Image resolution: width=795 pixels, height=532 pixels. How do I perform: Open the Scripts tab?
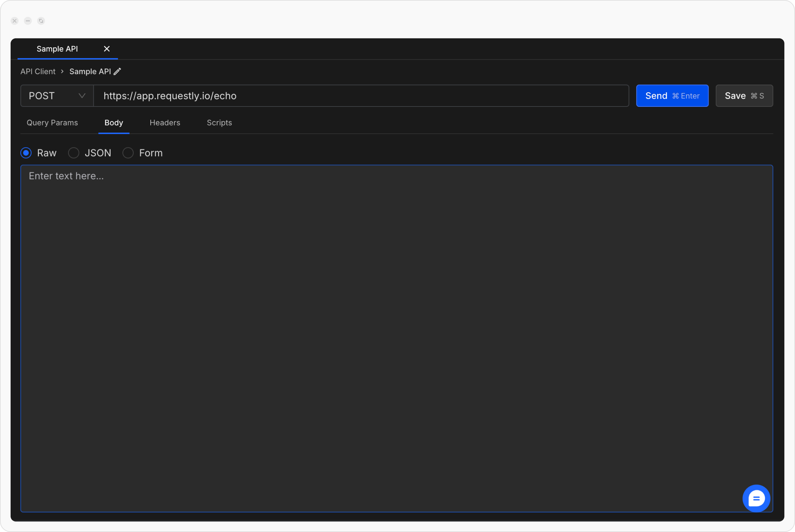[x=219, y=123]
